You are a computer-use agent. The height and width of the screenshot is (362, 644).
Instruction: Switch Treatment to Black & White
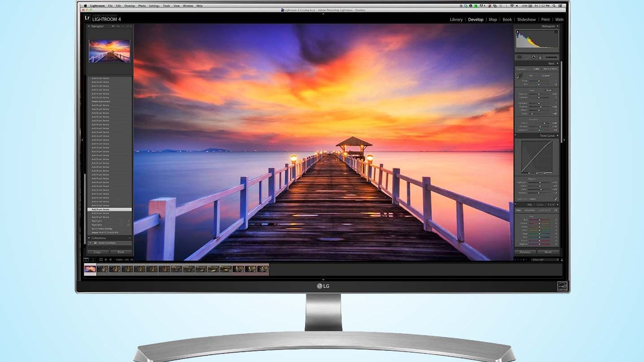pos(550,69)
